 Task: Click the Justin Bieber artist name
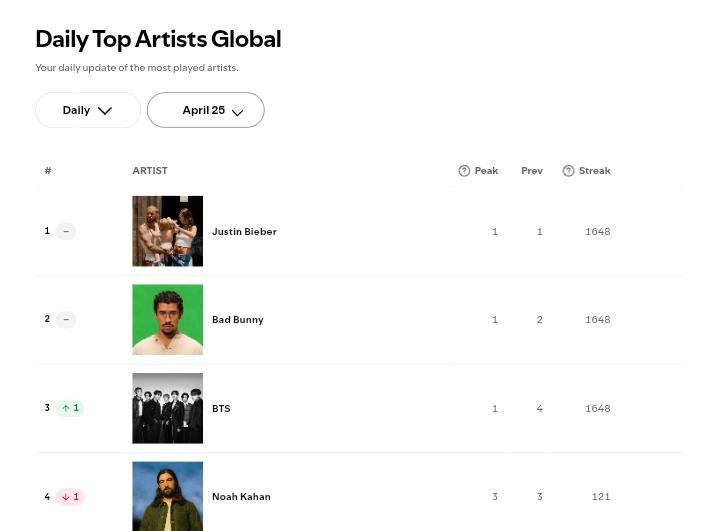244,231
